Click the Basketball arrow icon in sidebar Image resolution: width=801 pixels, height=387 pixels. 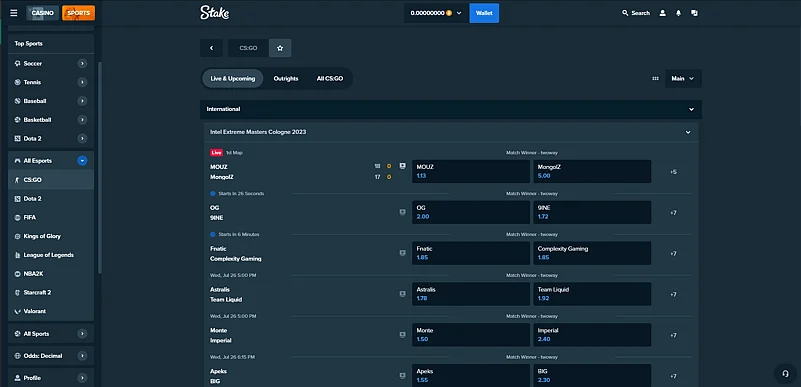[82, 120]
